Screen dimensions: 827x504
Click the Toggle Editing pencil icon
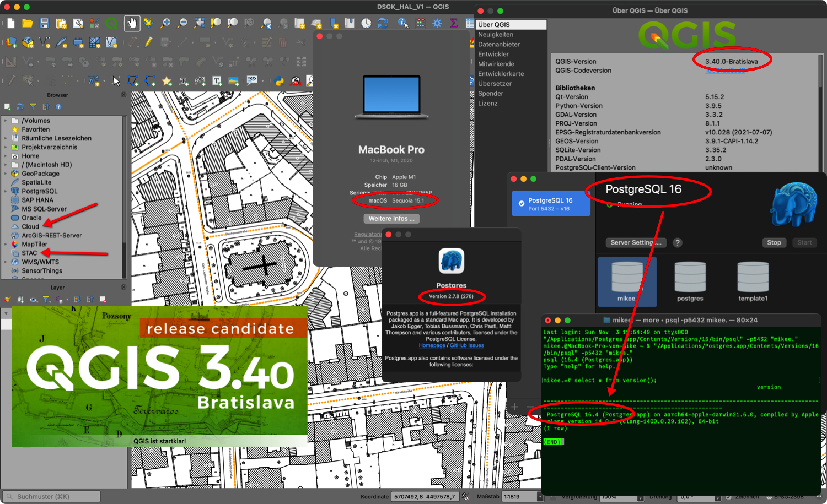click(149, 42)
